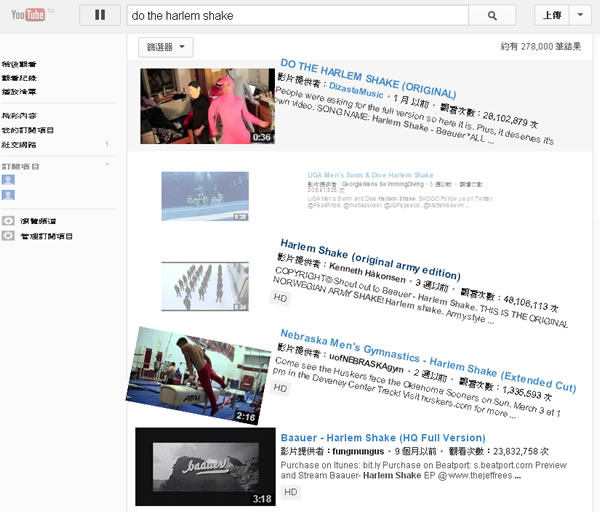
Task: Click the second subscription channel avatar
Action: [x=8, y=193]
